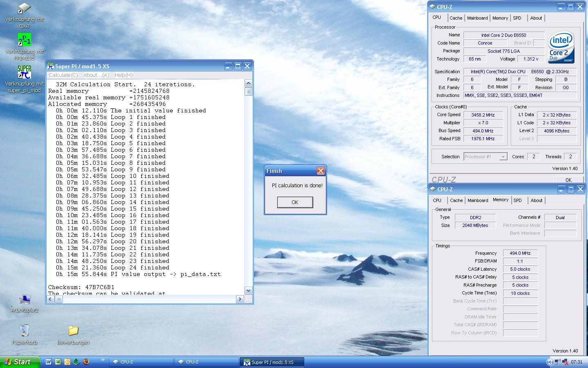Click the Rated FSB value 1976.1 MHz

483,139
